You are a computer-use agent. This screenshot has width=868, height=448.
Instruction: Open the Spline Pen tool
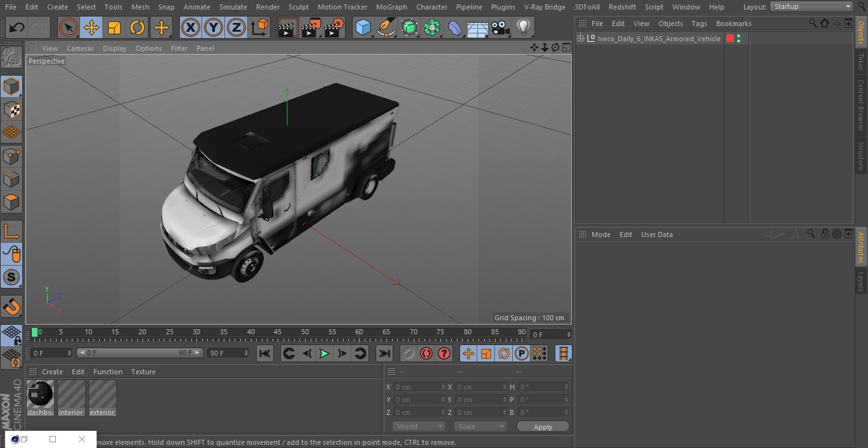(386, 27)
